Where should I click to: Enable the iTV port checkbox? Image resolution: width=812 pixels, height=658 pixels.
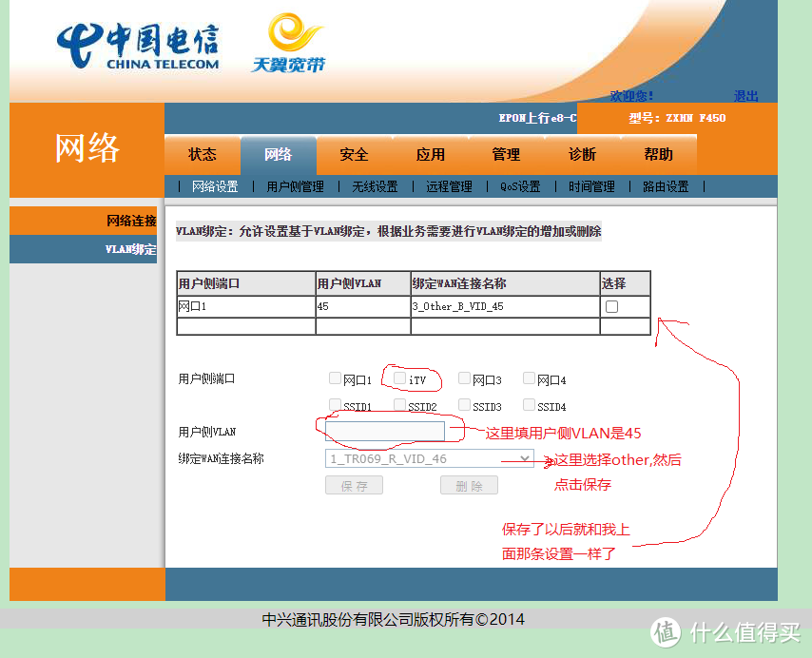click(x=399, y=378)
